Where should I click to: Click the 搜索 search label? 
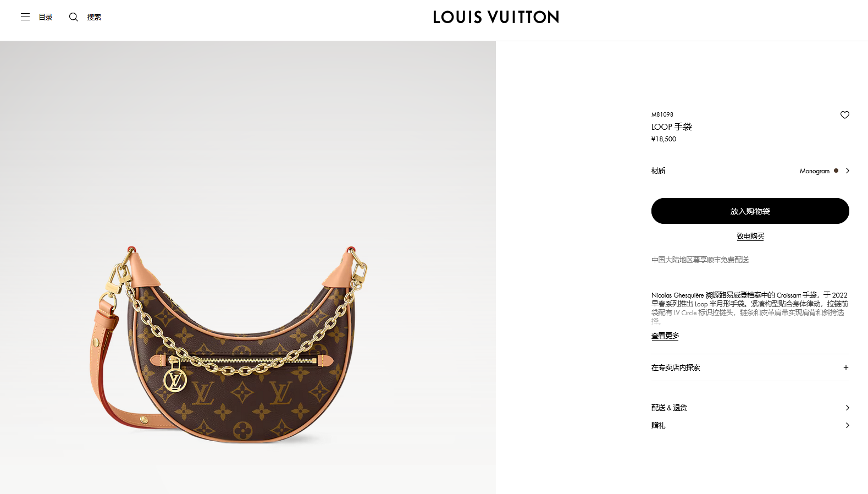pyautogui.click(x=94, y=17)
